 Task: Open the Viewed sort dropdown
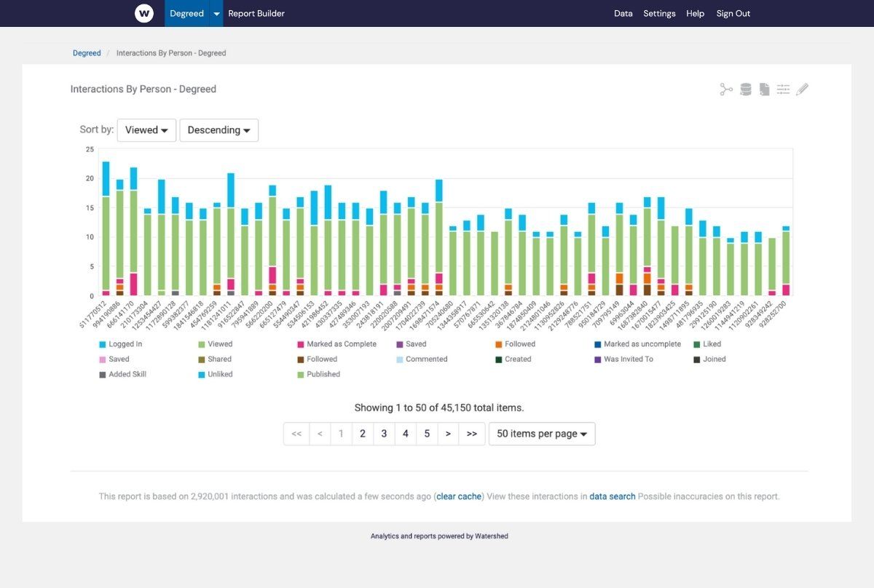[x=146, y=130]
